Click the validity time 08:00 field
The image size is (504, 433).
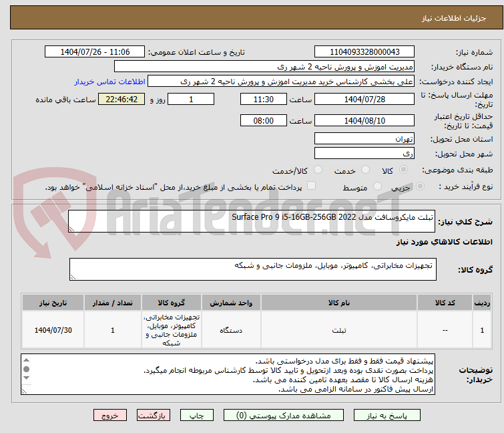tap(264, 121)
